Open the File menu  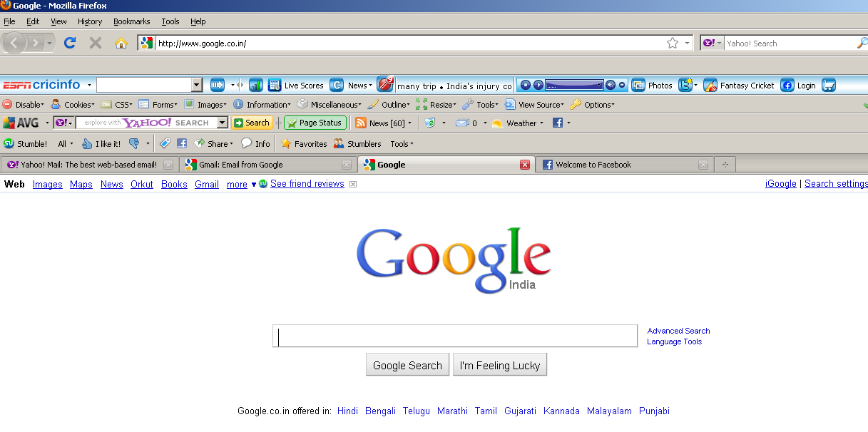[9, 21]
